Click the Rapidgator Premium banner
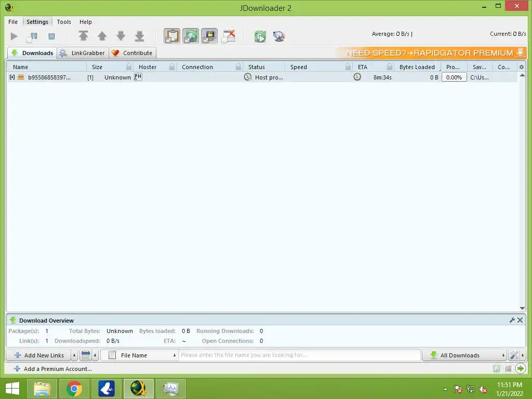Screen dimensions: 532x399 click(431, 53)
